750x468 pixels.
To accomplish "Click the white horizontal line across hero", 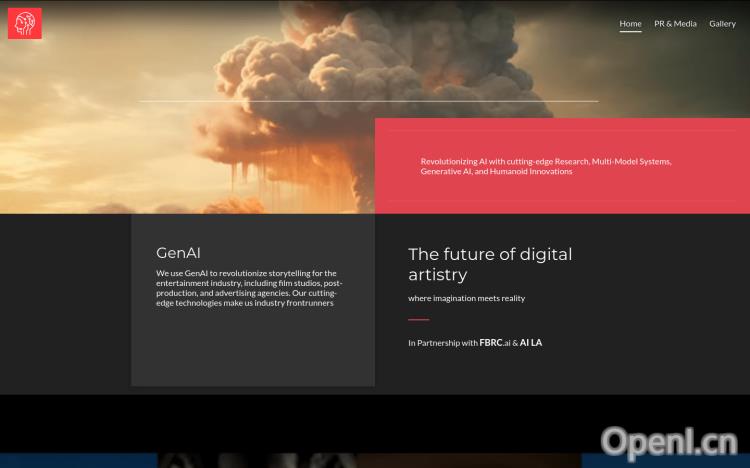I will coord(368,101).
